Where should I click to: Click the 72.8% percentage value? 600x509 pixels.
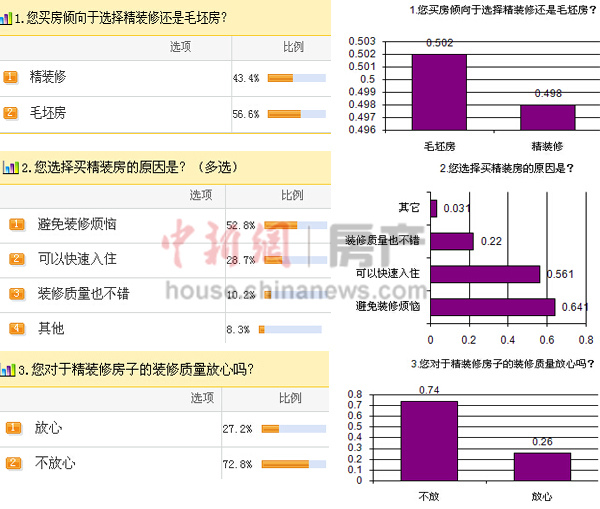pyautogui.click(x=238, y=465)
